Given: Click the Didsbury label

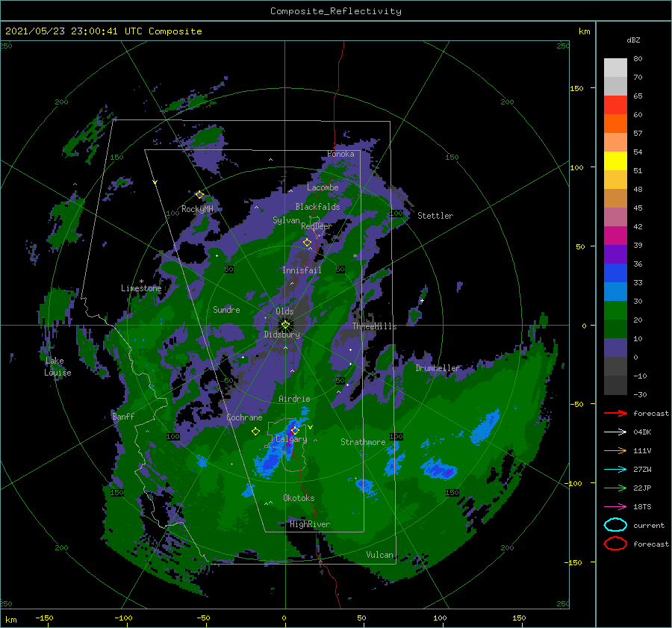Looking at the screenshot, I should click(x=282, y=335).
